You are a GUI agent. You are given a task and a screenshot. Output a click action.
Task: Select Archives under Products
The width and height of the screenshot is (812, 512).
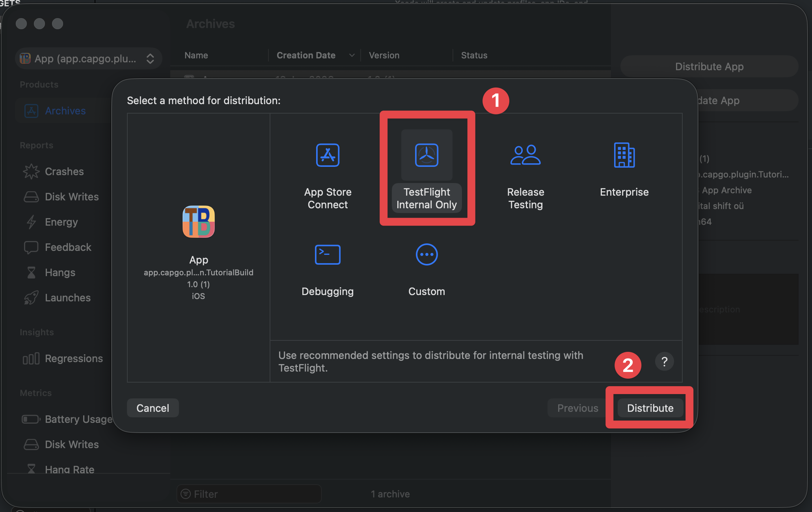click(x=65, y=111)
